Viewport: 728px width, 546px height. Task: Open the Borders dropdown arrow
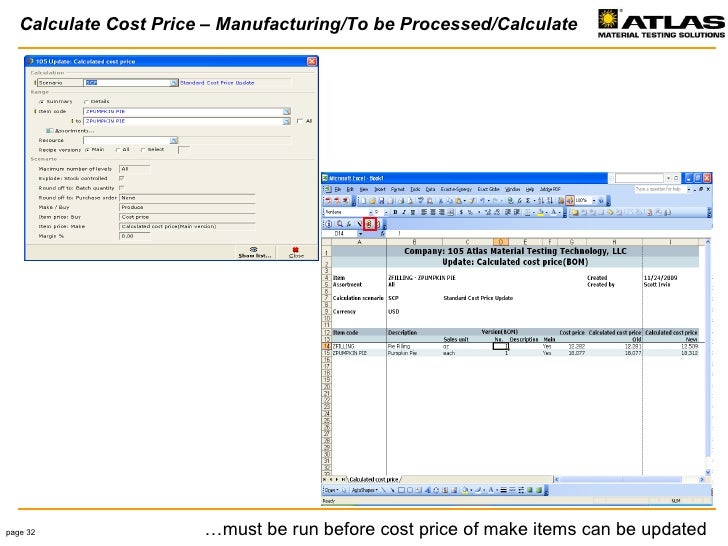[x=533, y=212]
